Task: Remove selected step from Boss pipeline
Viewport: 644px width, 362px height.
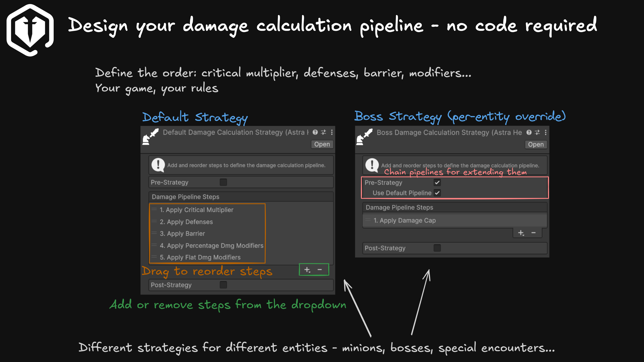Action: pyautogui.click(x=533, y=233)
